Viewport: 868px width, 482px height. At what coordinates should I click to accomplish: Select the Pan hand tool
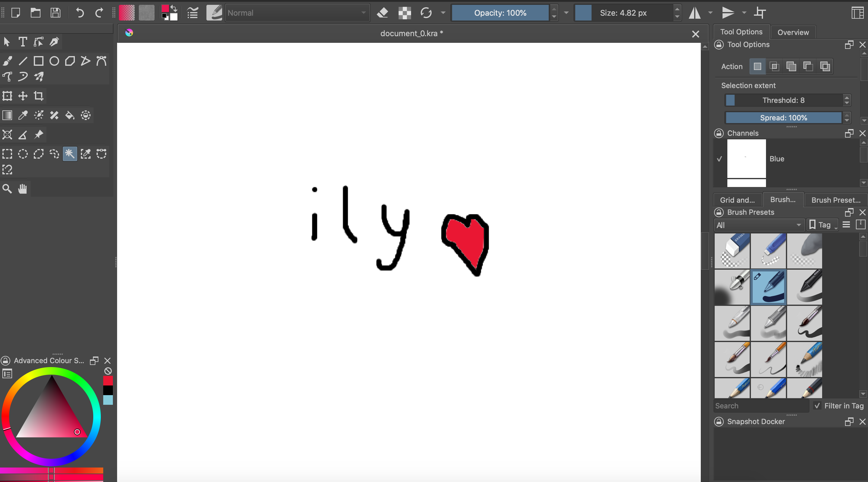(23, 189)
